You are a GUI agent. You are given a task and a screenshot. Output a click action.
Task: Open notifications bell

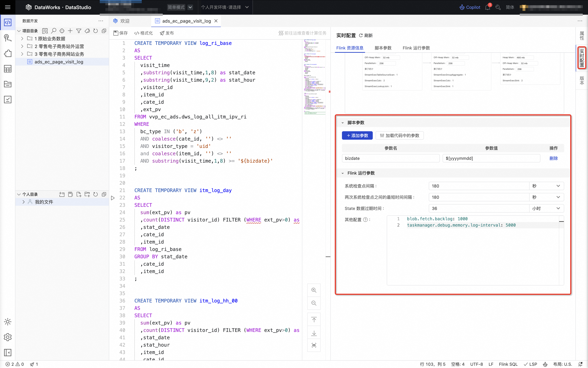pyautogui.click(x=488, y=7)
